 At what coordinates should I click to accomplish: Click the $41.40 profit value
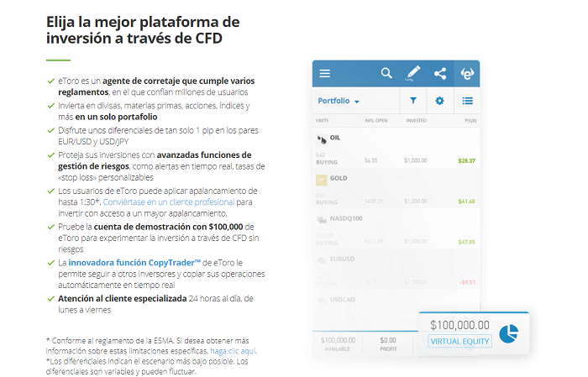pyautogui.click(x=466, y=202)
